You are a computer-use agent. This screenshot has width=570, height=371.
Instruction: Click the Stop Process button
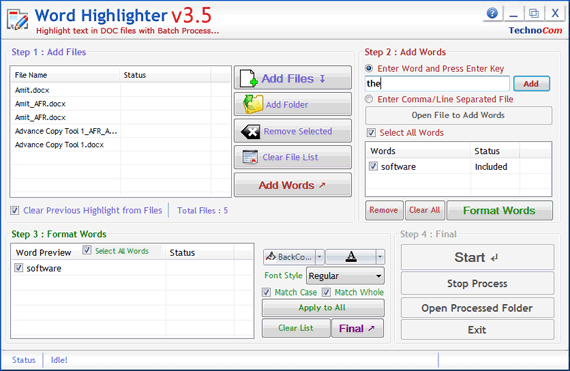tap(477, 283)
